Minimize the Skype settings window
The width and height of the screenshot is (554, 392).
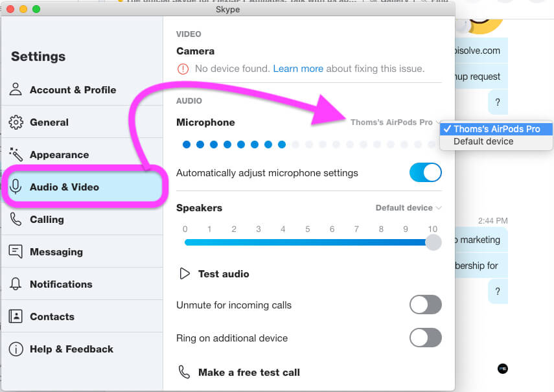click(x=23, y=9)
